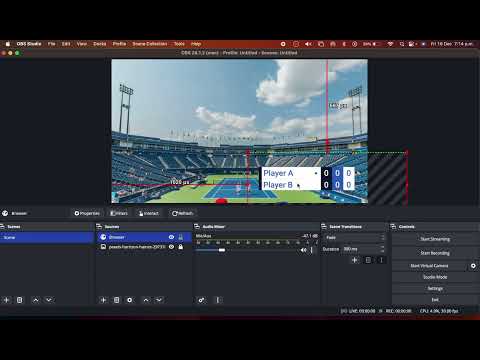Add a scene transition with plus
The width and height of the screenshot is (480, 360).
355,260
